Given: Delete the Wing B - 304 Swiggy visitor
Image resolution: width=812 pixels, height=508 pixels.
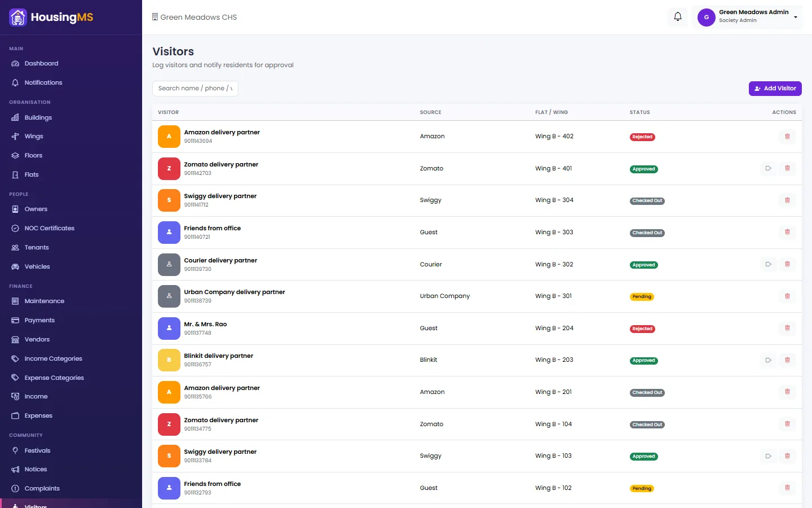Looking at the screenshot, I should point(787,200).
